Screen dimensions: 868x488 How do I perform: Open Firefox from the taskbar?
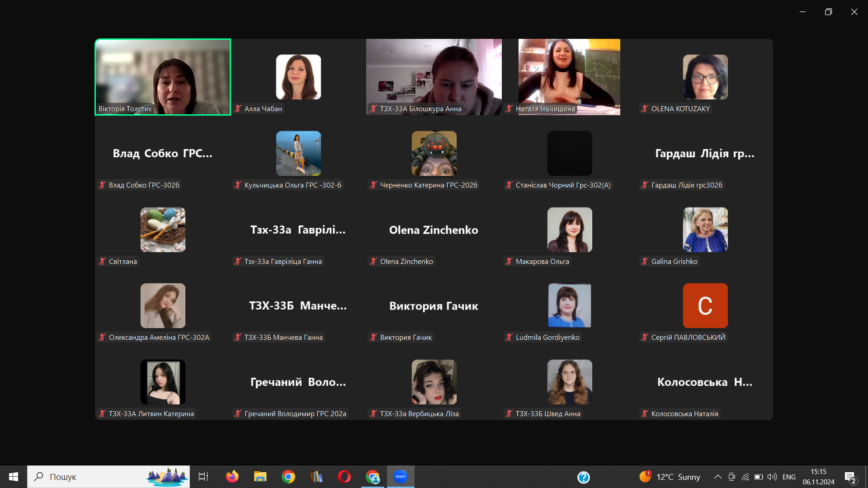[232, 477]
